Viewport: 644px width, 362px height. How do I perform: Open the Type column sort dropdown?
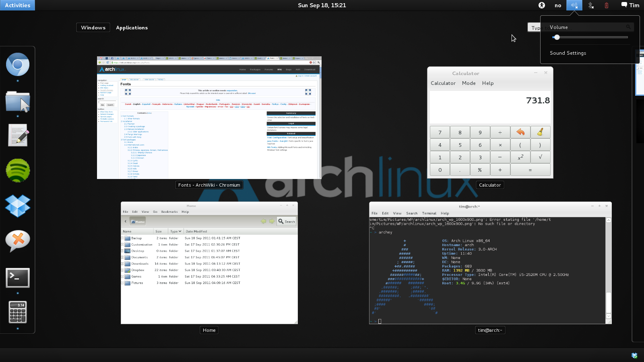(x=175, y=231)
